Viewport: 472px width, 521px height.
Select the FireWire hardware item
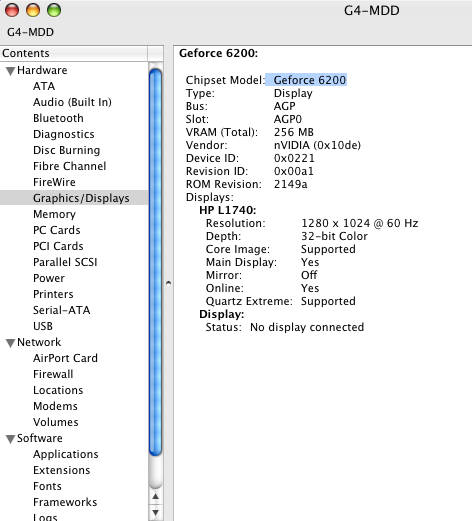pyautogui.click(x=54, y=182)
